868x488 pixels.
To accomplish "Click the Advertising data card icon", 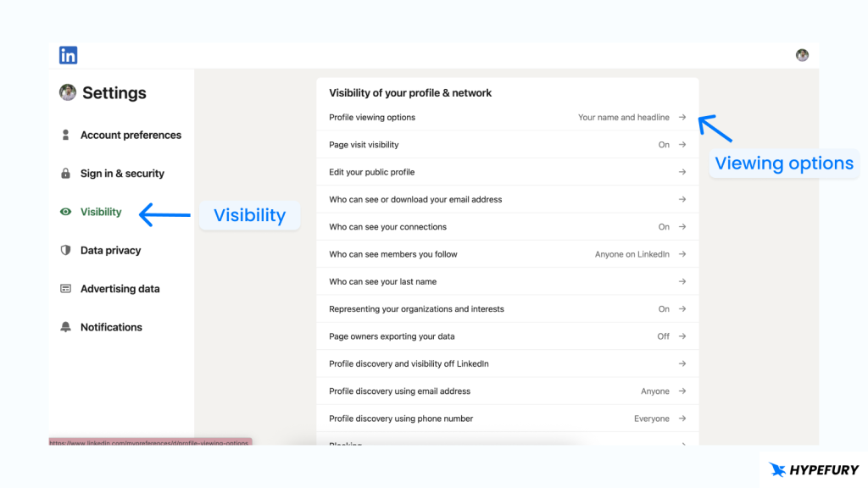I will point(65,289).
